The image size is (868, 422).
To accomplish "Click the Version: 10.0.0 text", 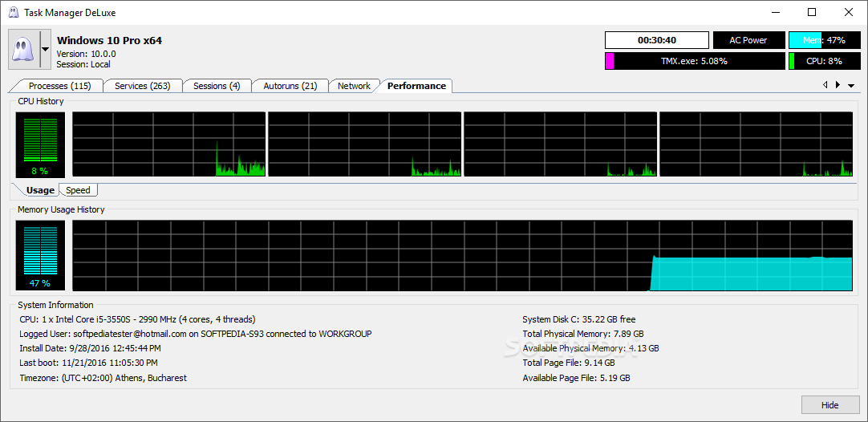I will click(x=87, y=54).
